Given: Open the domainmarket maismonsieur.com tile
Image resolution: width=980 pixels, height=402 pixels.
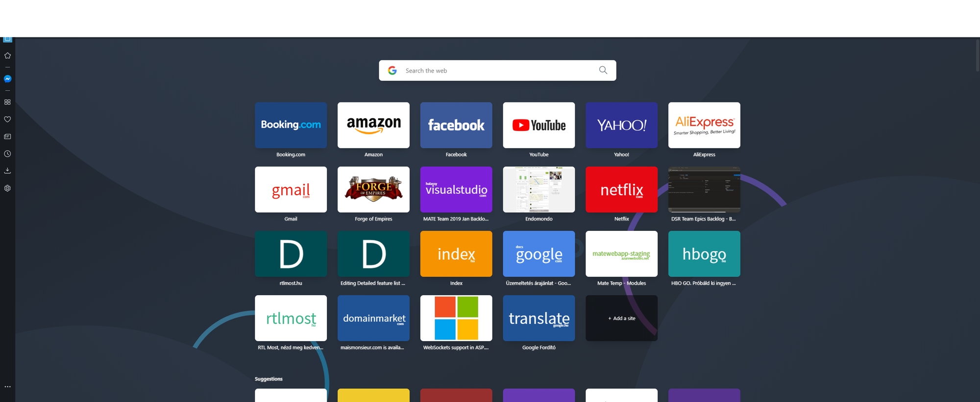Looking at the screenshot, I should [x=373, y=318].
